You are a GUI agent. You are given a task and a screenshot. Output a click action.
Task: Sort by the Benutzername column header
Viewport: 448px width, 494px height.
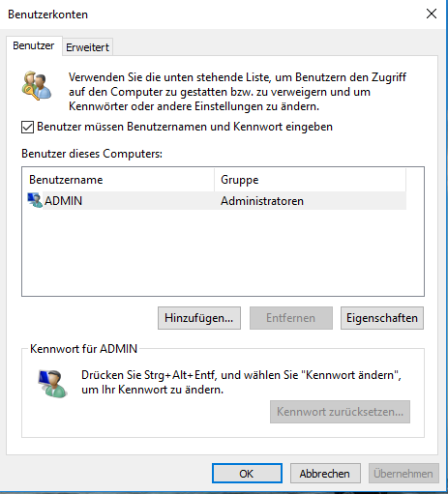(118, 180)
